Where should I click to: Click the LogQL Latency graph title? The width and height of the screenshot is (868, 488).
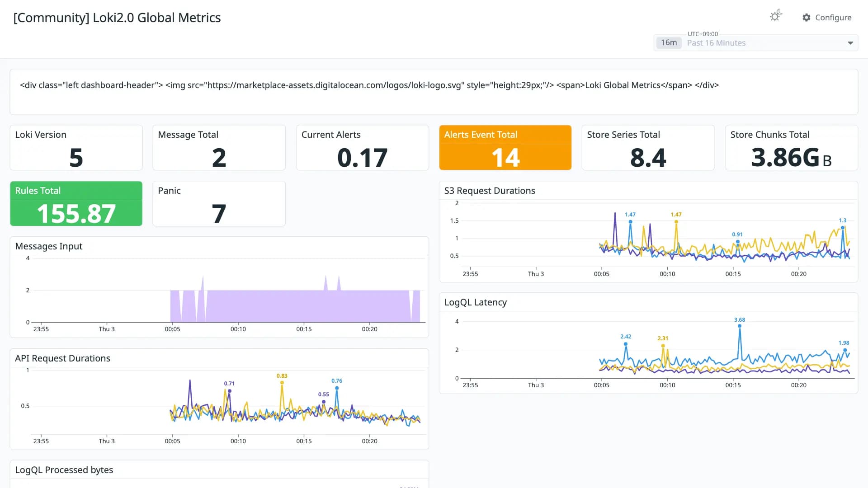pyautogui.click(x=476, y=302)
